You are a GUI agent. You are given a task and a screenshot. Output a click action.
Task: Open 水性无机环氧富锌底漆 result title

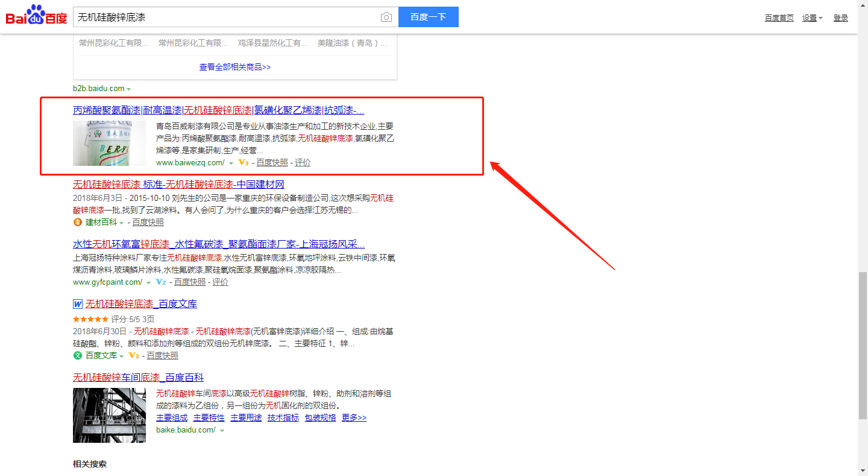(219, 244)
